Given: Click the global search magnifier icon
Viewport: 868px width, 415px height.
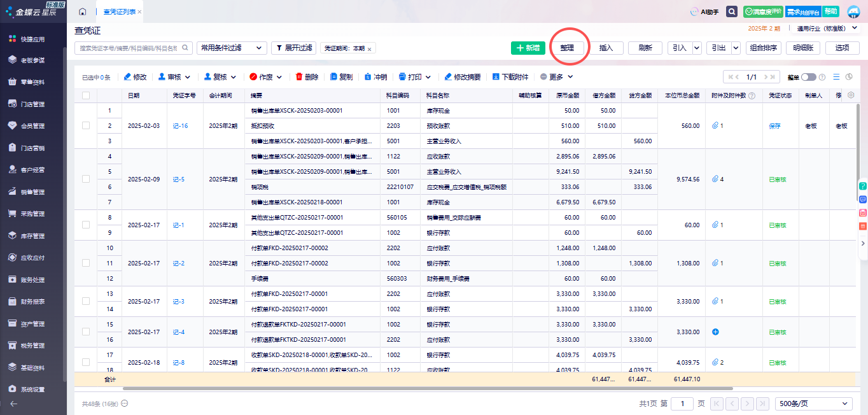Looking at the screenshot, I should coord(732,11).
